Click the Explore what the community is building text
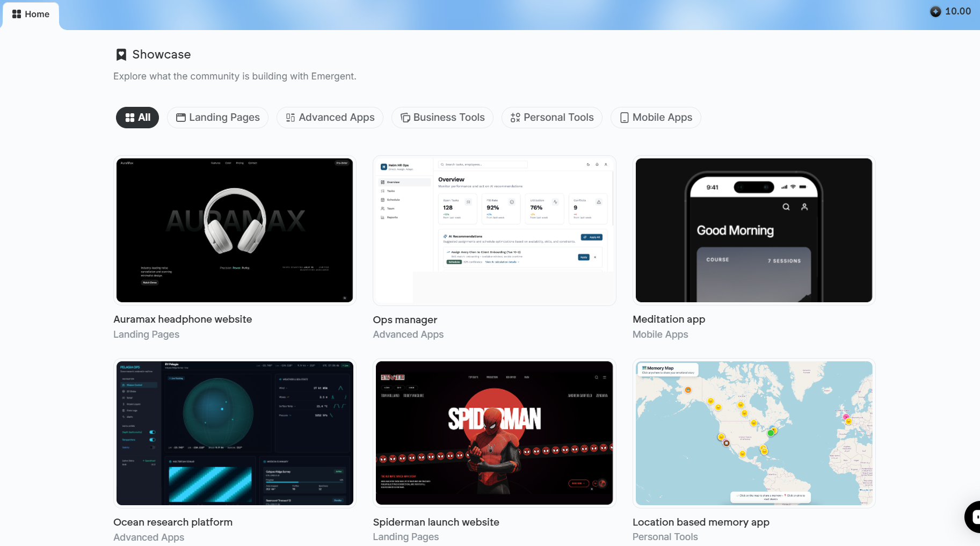The height and width of the screenshot is (546, 980). tap(235, 76)
